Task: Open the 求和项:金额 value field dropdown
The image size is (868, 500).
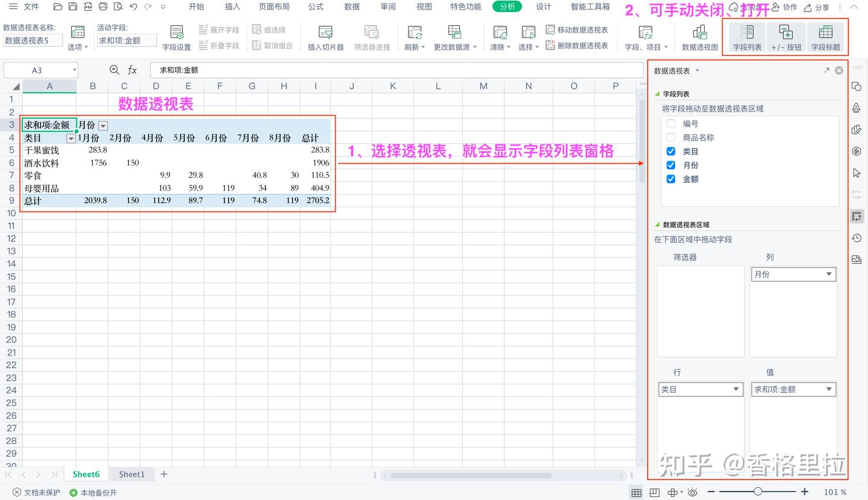Action: 829,390
